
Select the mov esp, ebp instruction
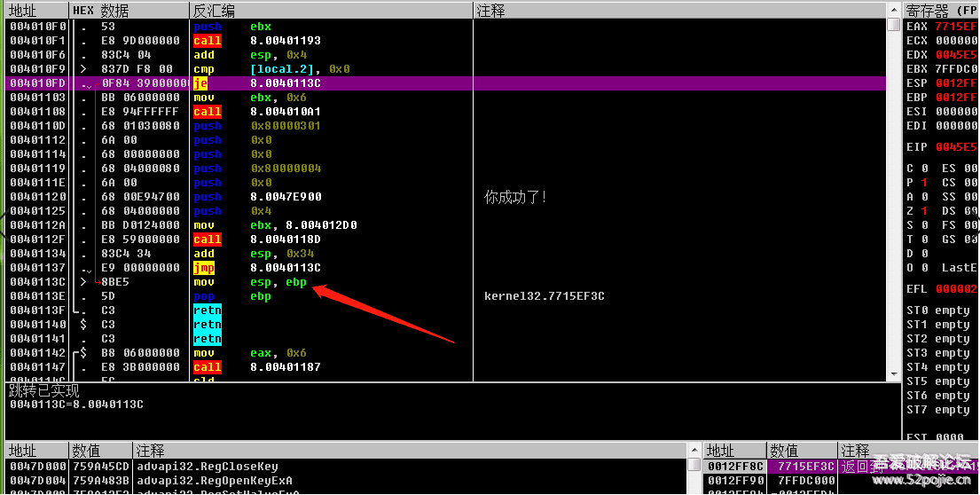tap(278, 282)
